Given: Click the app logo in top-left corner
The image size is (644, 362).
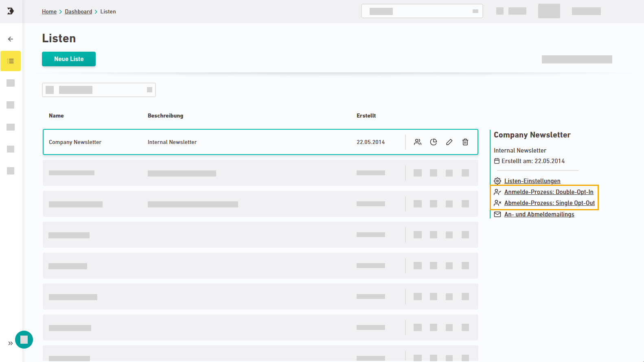Looking at the screenshot, I should tap(11, 11).
